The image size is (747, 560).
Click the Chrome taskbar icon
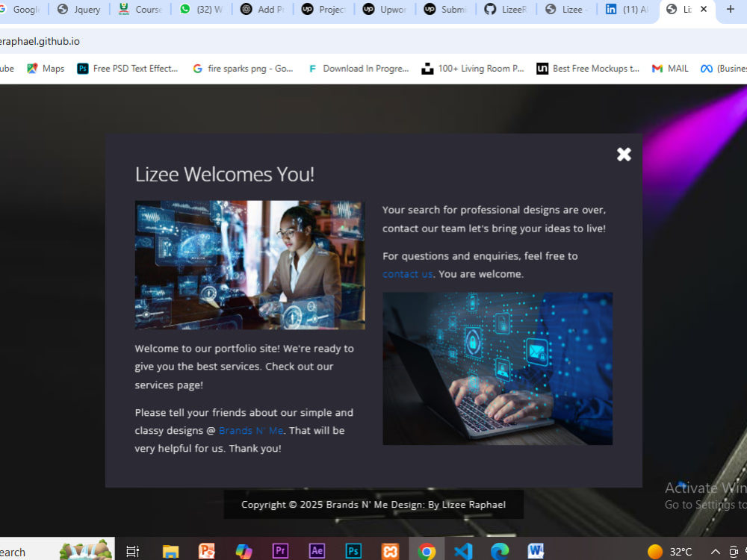click(x=427, y=552)
